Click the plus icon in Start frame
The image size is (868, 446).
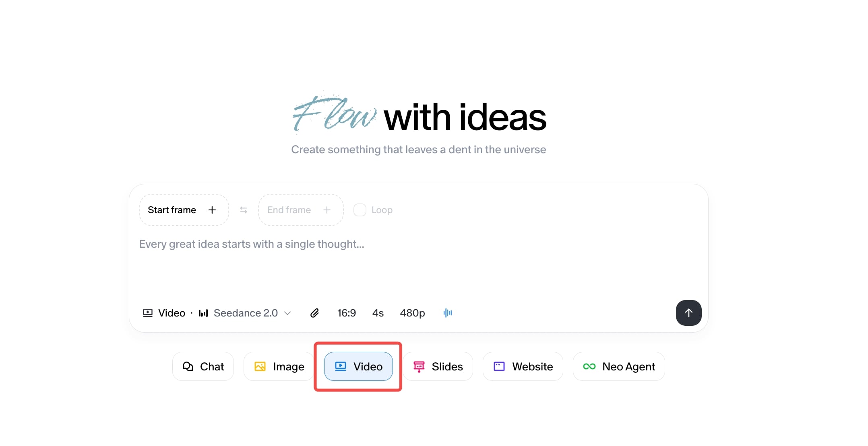tap(212, 210)
